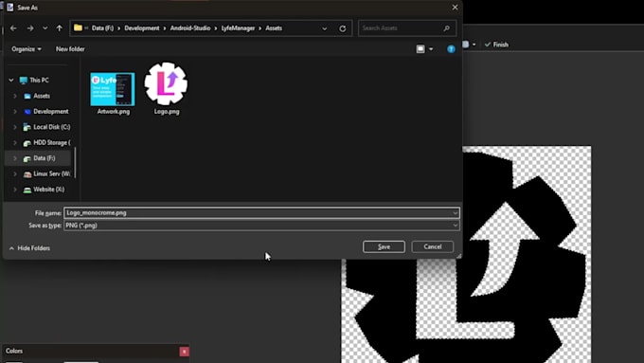Select Assets in address breadcrumb
The height and width of the screenshot is (363, 644).
274,28
